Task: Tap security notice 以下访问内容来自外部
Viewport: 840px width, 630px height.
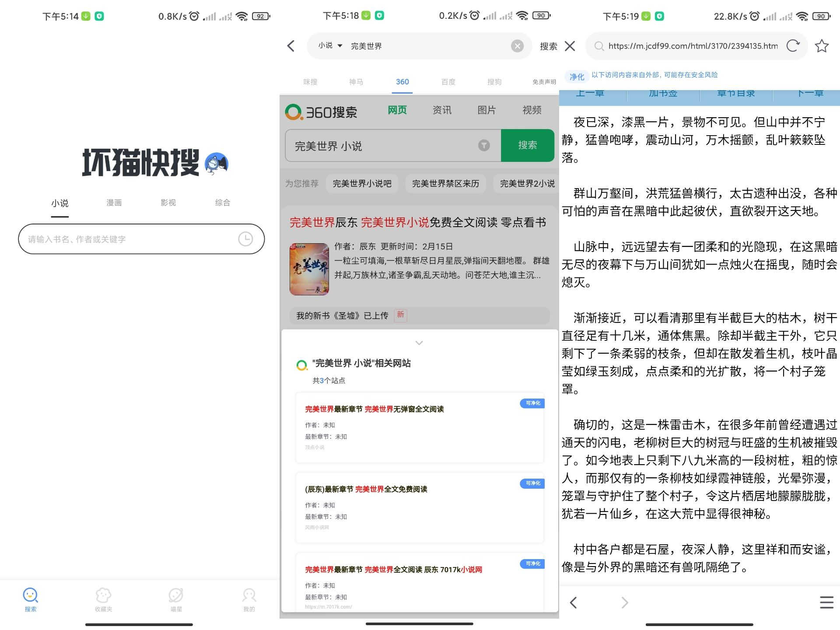Action: click(x=654, y=75)
